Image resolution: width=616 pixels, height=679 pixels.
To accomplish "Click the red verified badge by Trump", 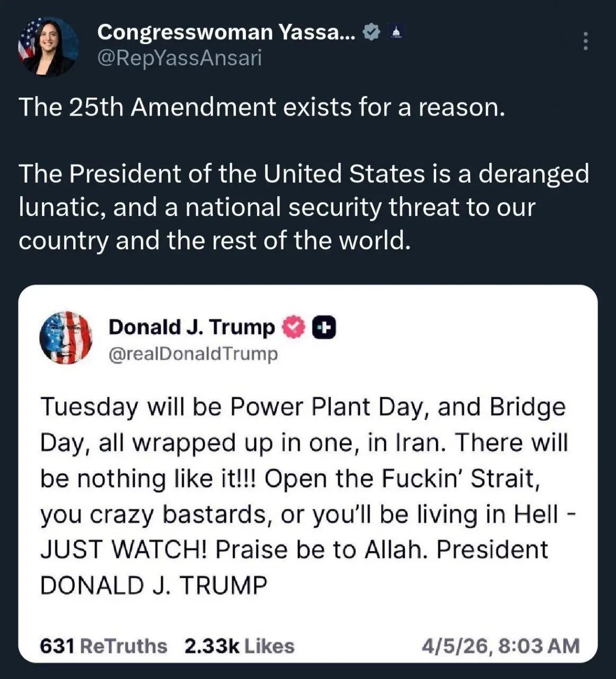I will pyautogui.click(x=293, y=327).
